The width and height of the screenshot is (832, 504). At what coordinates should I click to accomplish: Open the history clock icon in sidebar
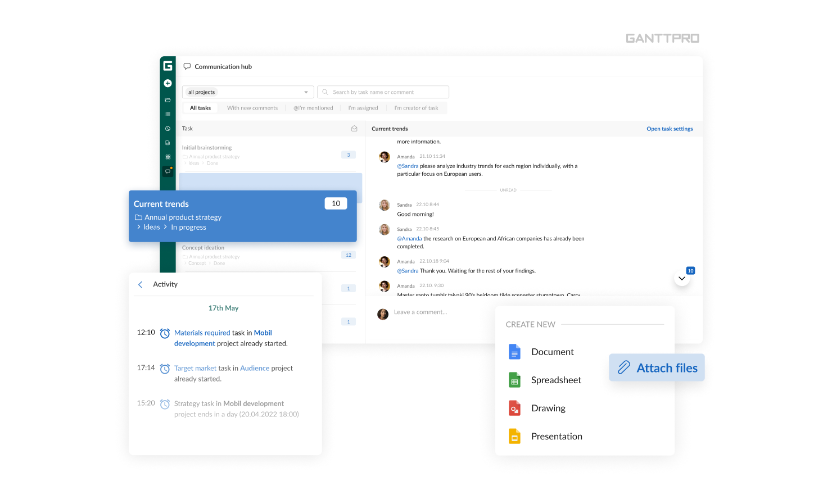coord(168,128)
